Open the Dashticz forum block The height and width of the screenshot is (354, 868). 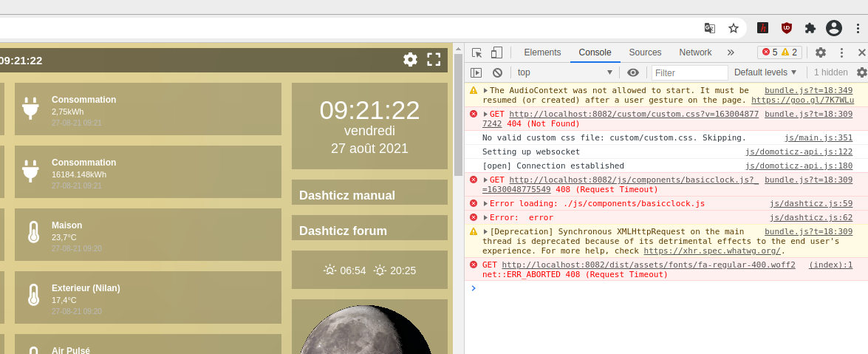coord(369,228)
